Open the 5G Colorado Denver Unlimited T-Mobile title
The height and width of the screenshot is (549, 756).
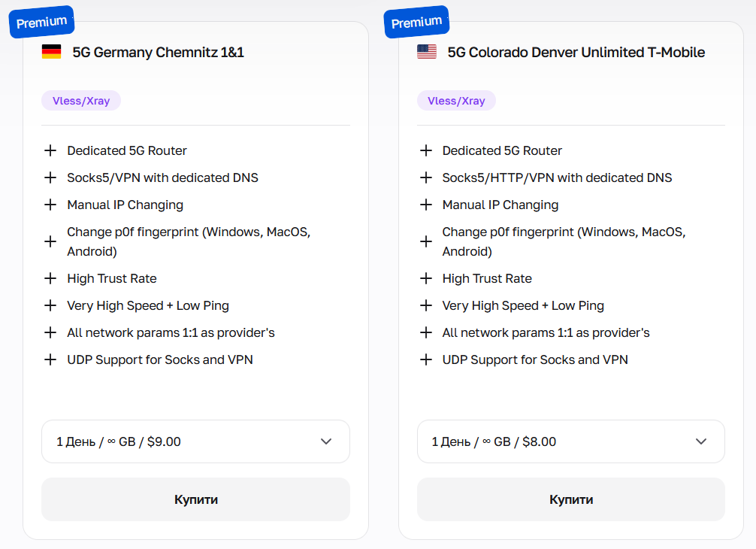576,52
